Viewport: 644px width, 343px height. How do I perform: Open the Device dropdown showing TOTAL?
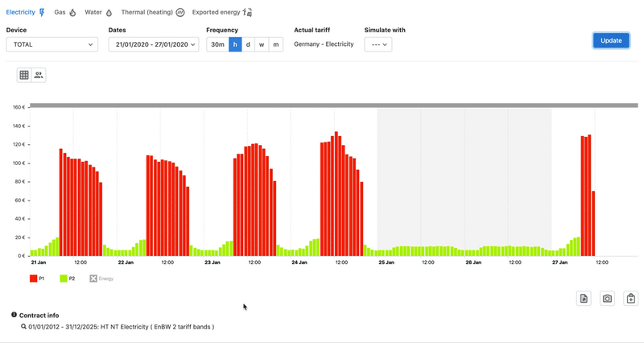(52, 44)
